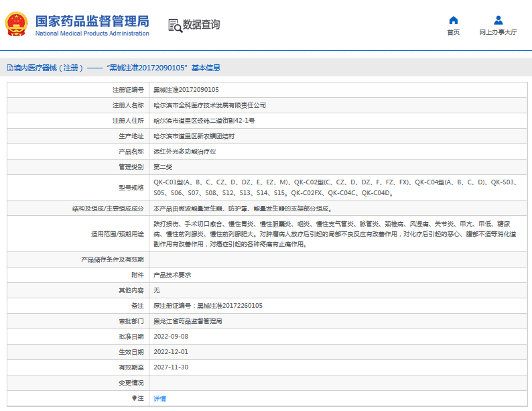Select 哈尔滨市道里区新农镇团结村 cell
This screenshot has width=532, height=411.
194,136
